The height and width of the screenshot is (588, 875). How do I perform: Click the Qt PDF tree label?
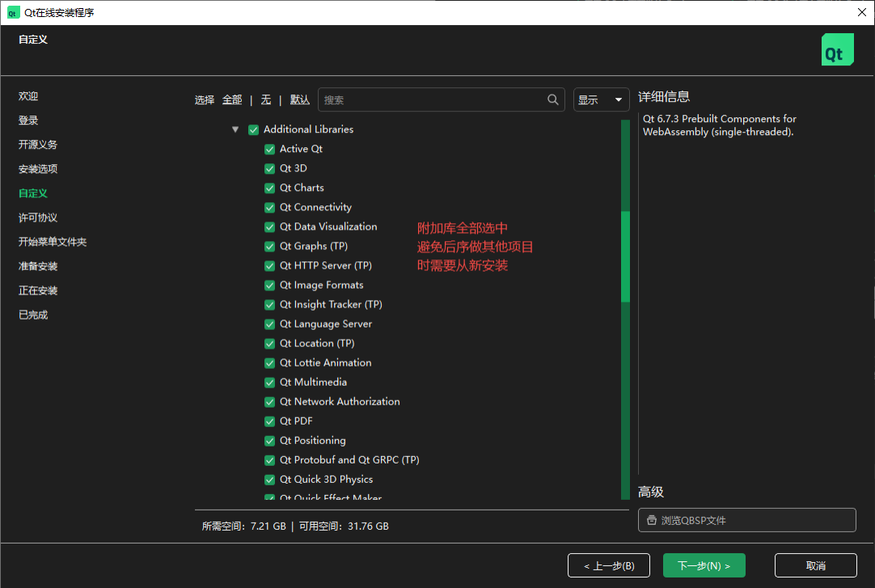296,421
